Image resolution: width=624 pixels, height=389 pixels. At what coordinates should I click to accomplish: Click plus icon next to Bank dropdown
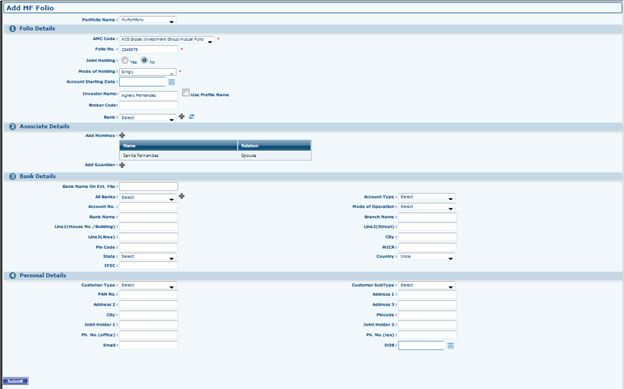(181, 116)
